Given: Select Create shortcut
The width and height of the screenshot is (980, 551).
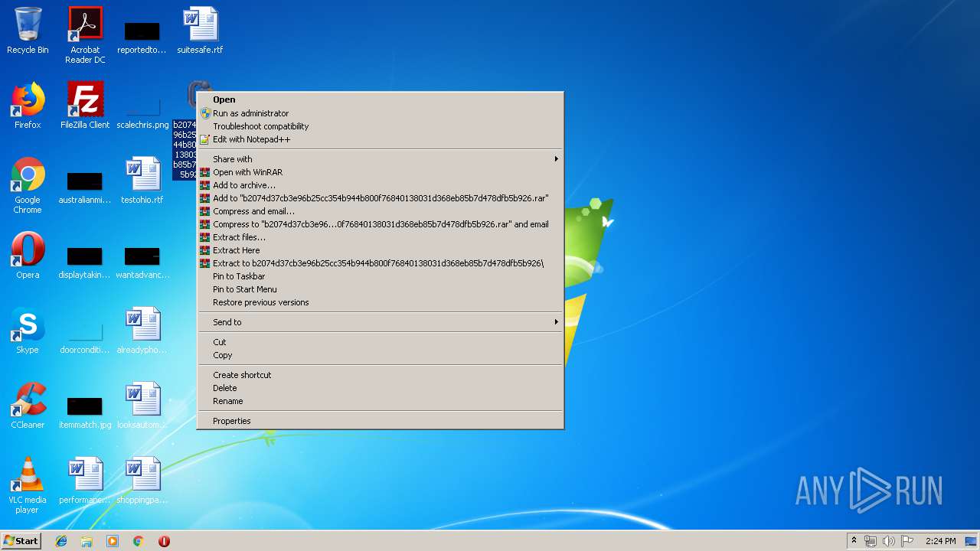Looking at the screenshot, I should [x=380, y=375].
